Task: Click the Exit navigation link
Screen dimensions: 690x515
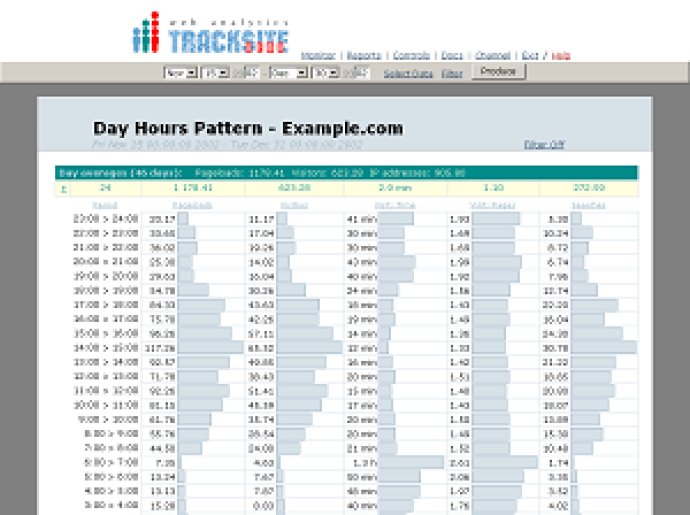Action: (530, 55)
